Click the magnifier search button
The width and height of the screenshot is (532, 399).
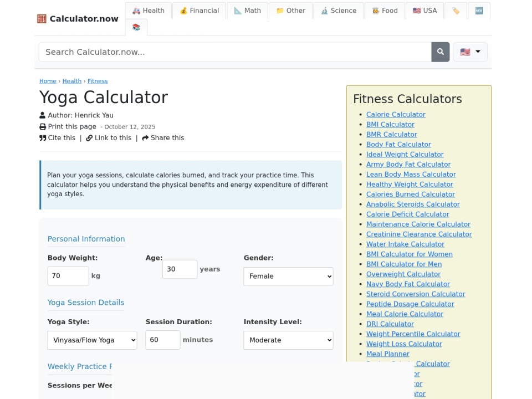tap(441, 52)
